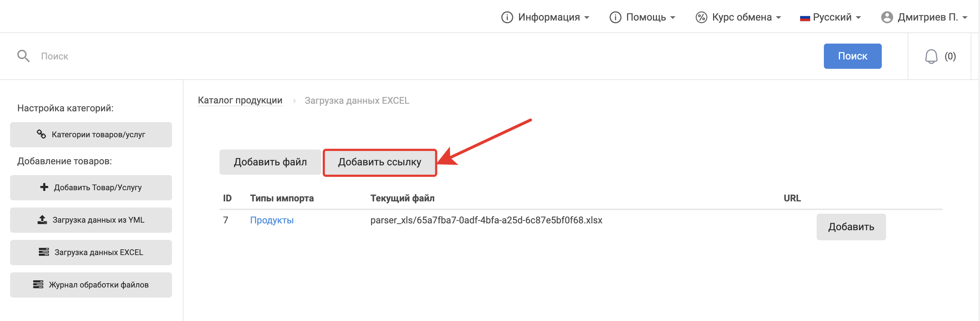Go to Журнал обработки файлов
The width and height of the screenshot is (980, 321).
click(91, 285)
